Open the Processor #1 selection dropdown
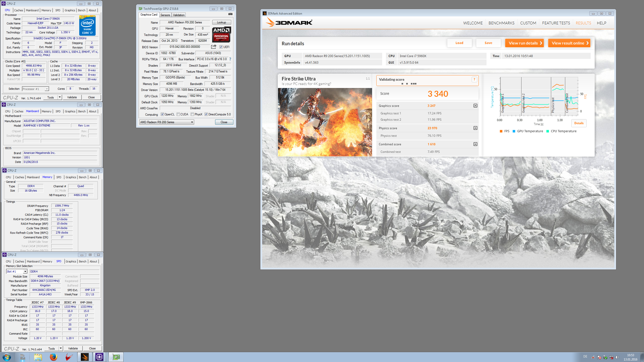644x362 pixels. (35, 89)
